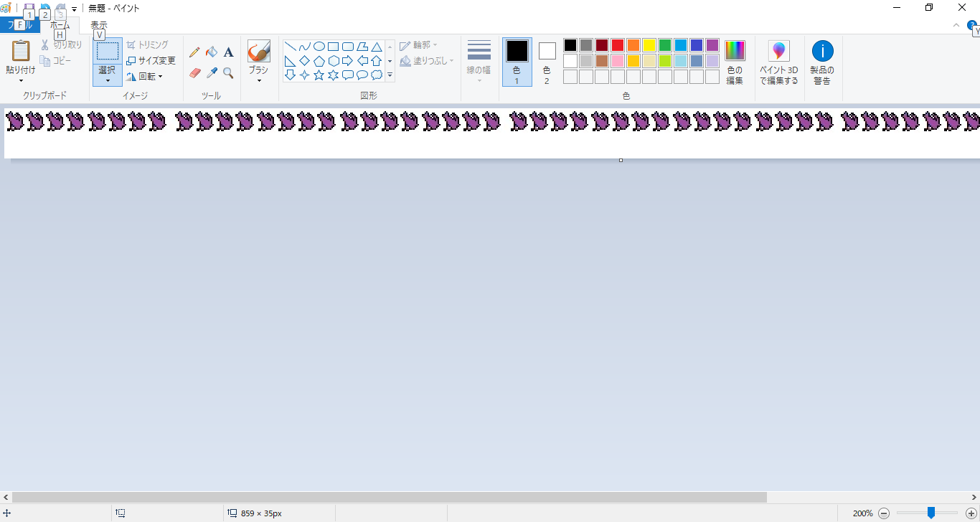The width and height of the screenshot is (980, 522).
Task: Activate Color 2 (色2) selector
Action: (x=547, y=62)
